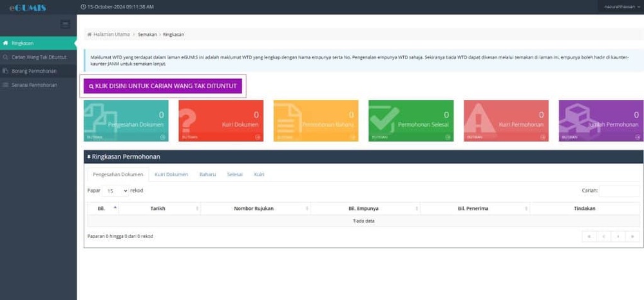Open the green Permohonan Selesai card
This screenshot has height=300, width=644.
click(411, 120)
